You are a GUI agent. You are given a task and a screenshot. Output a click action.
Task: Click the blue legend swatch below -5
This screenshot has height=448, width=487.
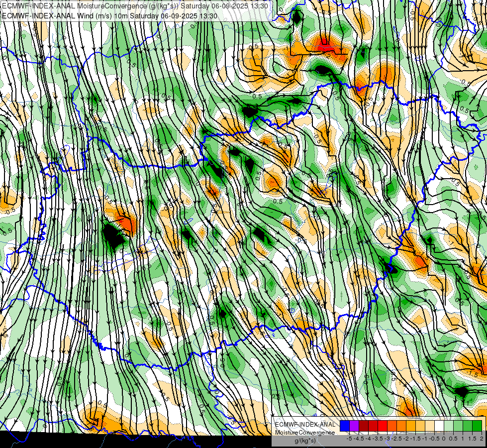click(345, 426)
